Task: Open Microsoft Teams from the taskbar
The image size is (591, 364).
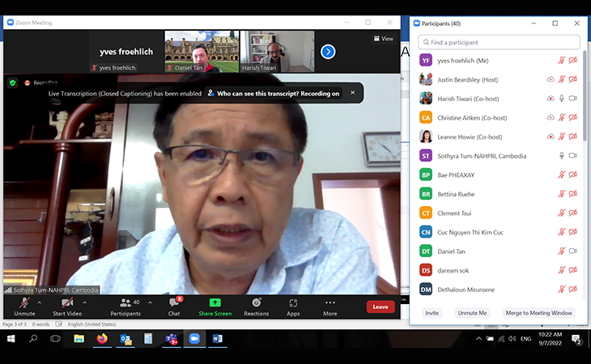Action: (172, 339)
